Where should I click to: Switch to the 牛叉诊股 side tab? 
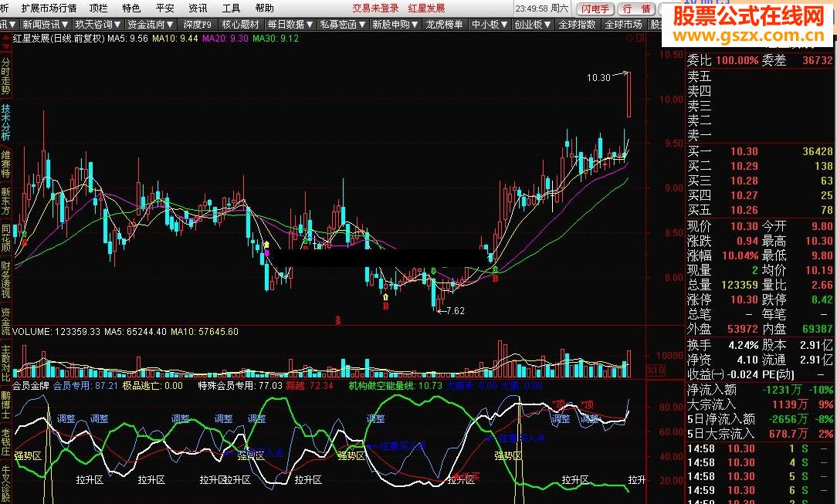[x=5, y=484]
